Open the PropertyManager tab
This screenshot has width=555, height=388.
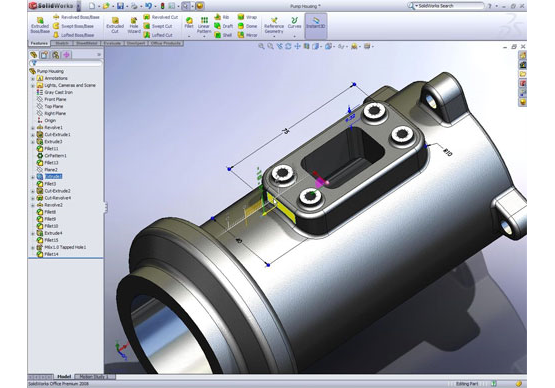coord(45,55)
